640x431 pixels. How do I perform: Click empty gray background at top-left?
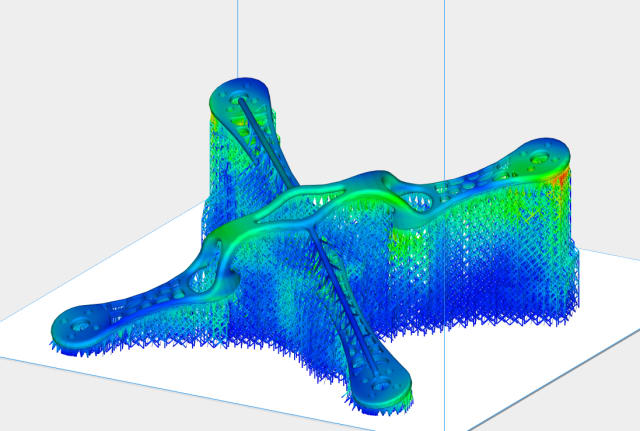80,60
